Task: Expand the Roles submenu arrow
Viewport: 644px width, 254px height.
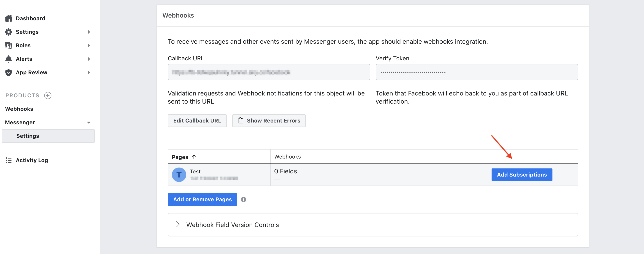Action: point(89,45)
